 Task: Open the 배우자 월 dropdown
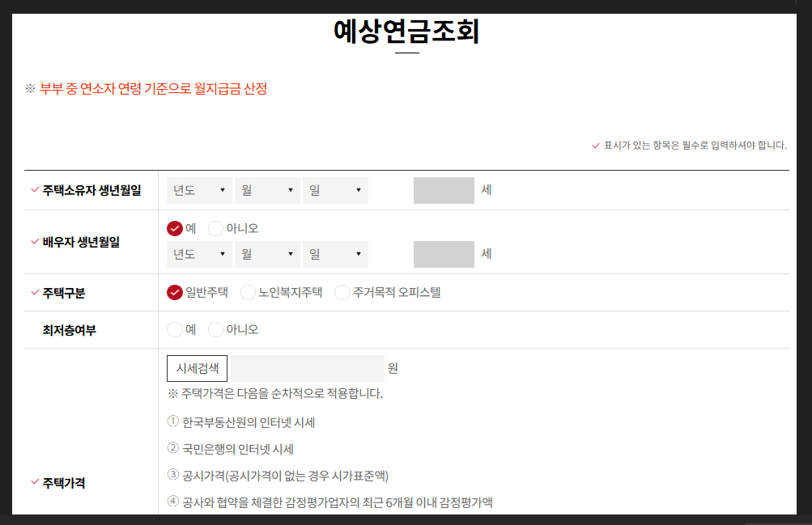pyautogui.click(x=266, y=254)
